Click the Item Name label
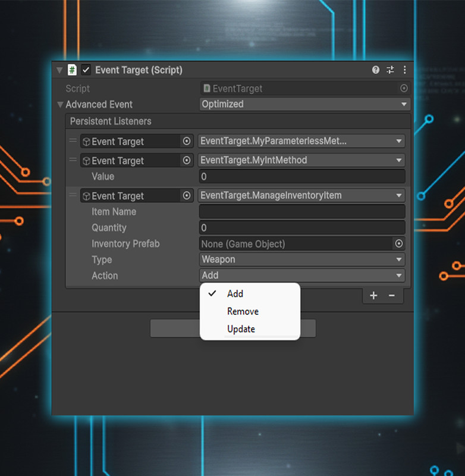Viewport: 465px width, 476px height. pyautogui.click(x=114, y=212)
